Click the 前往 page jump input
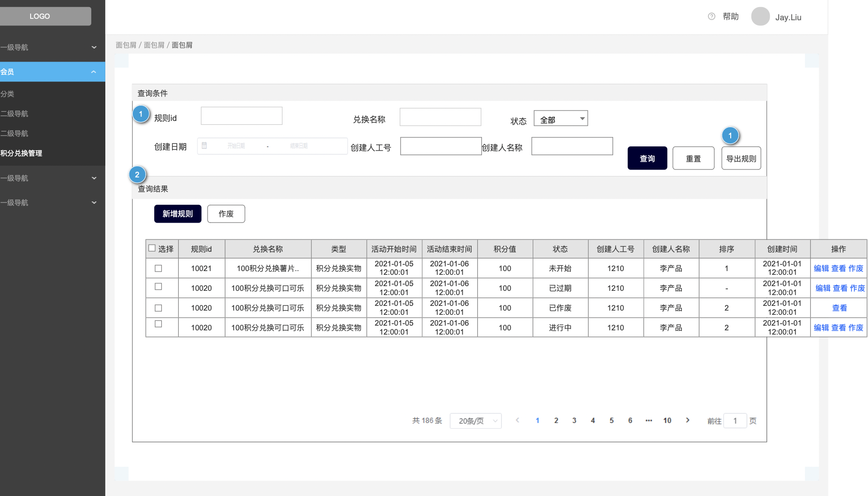The height and width of the screenshot is (496, 868). pos(735,421)
